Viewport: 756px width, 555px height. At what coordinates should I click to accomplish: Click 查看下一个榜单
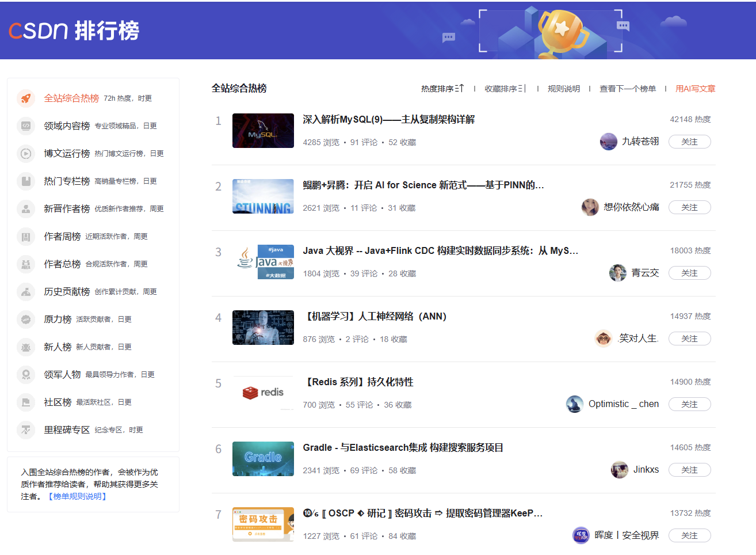(628, 89)
